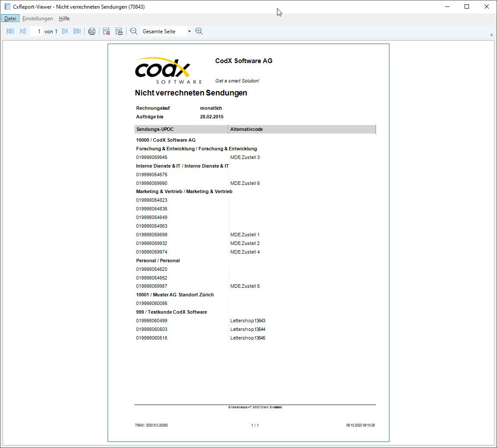Select shipment number 019998060499
Viewport: 497px width, 448px height.
point(152,321)
